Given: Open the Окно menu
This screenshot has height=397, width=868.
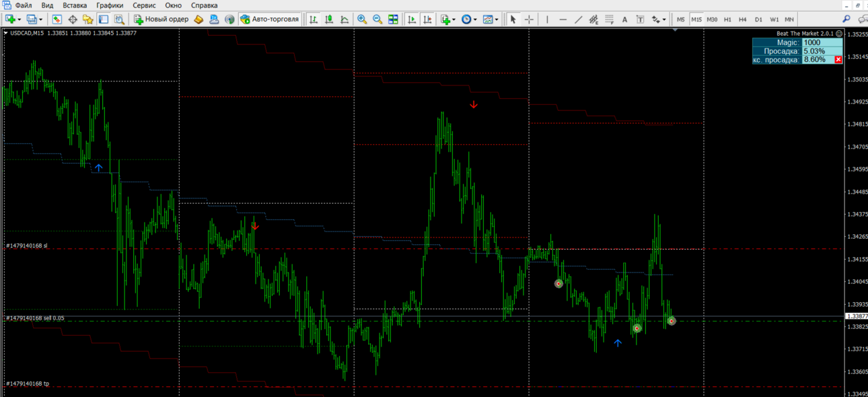Looking at the screenshot, I should 173,5.
